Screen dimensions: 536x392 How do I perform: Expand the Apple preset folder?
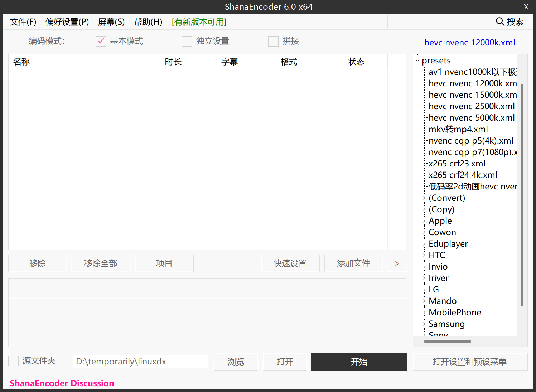tap(424, 221)
